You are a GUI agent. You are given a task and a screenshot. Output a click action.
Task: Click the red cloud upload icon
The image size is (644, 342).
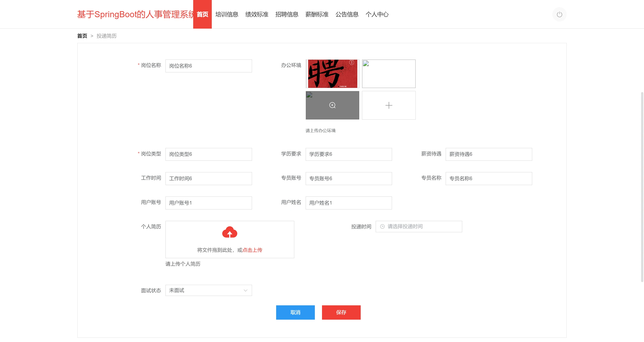229,232
